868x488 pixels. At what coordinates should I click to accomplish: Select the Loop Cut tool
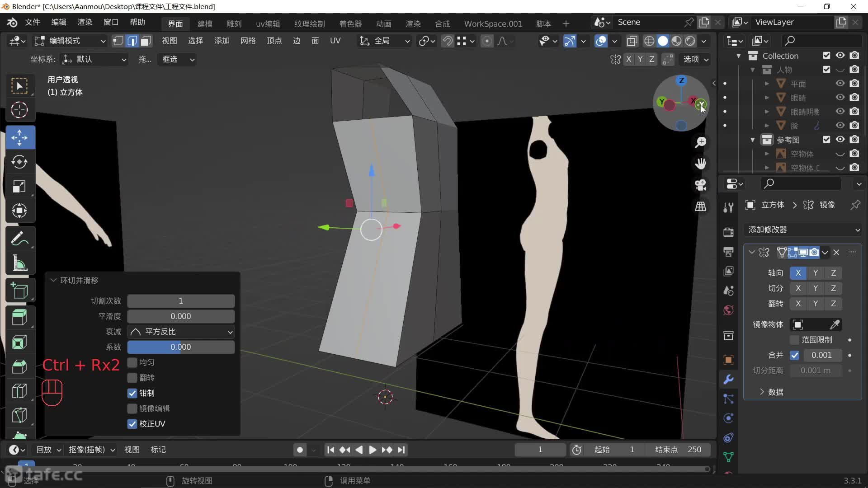[x=19, y=391]
